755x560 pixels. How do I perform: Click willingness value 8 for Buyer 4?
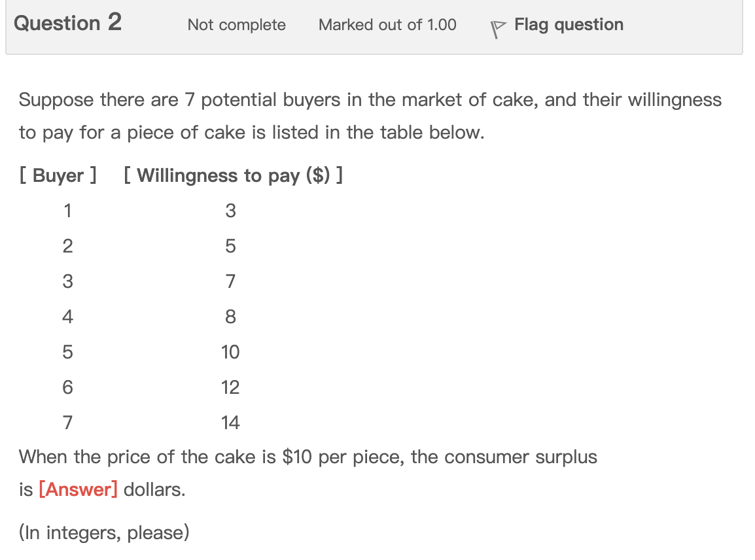pos(230,317)
